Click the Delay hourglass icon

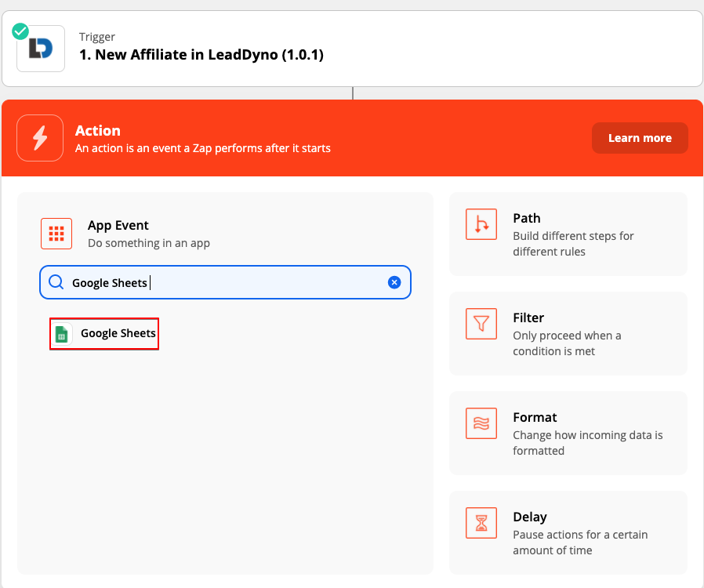pyautogui.click(x=481, y=523)
